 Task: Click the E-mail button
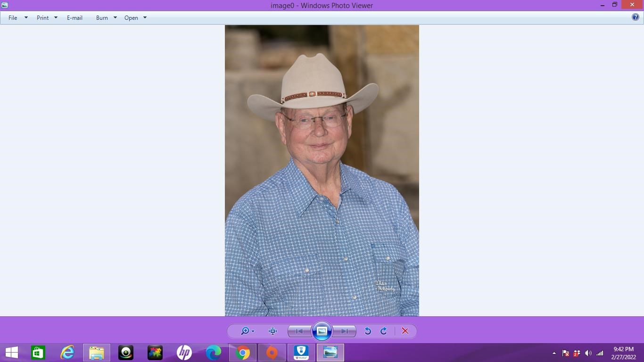point(74,18)
